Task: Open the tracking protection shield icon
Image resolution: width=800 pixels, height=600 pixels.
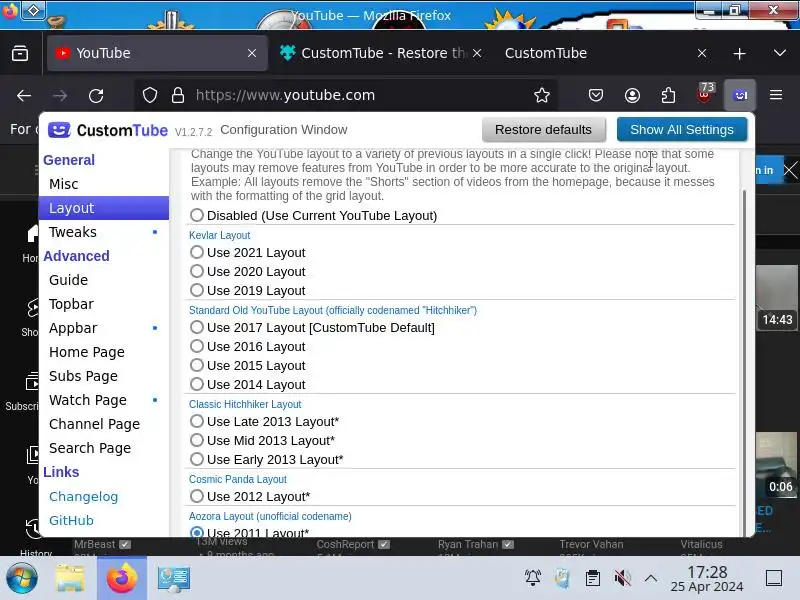Action: coord(149,95)
